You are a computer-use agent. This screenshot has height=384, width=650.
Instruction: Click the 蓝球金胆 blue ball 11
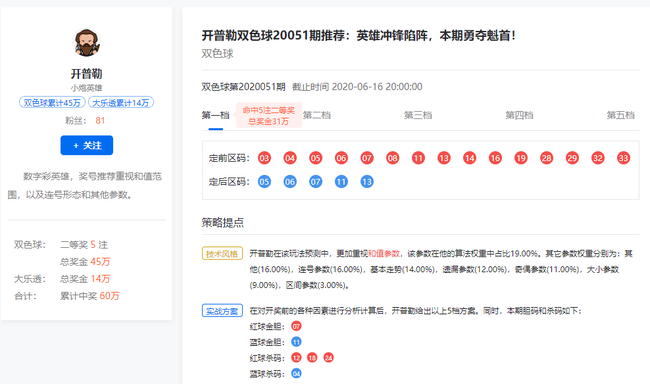click(296, 342)
